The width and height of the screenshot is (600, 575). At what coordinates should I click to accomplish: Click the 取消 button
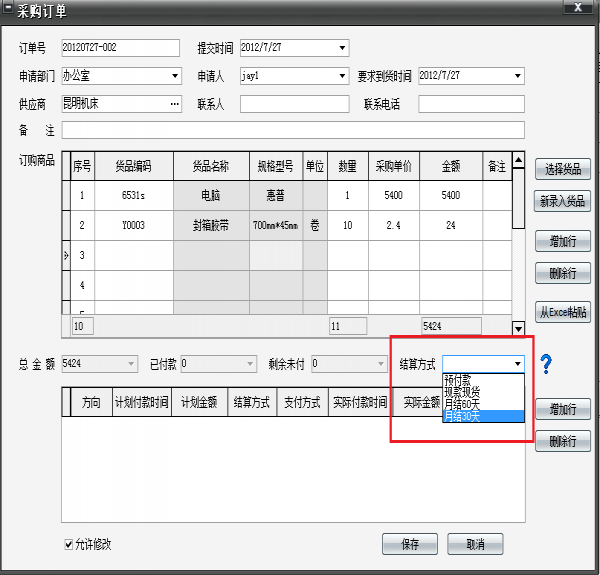point(475,544)
